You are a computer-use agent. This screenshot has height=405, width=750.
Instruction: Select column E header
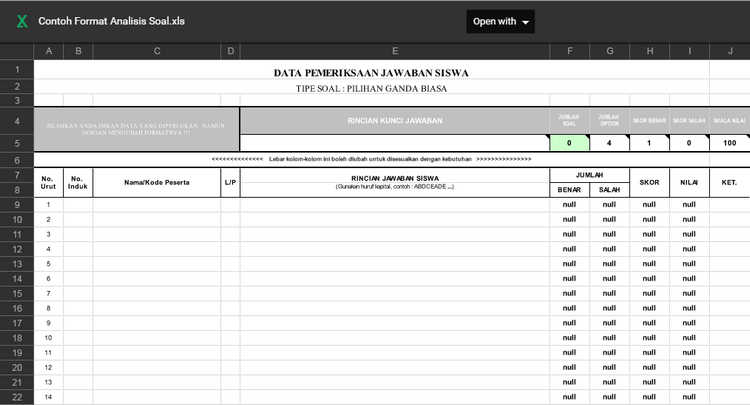395,51
